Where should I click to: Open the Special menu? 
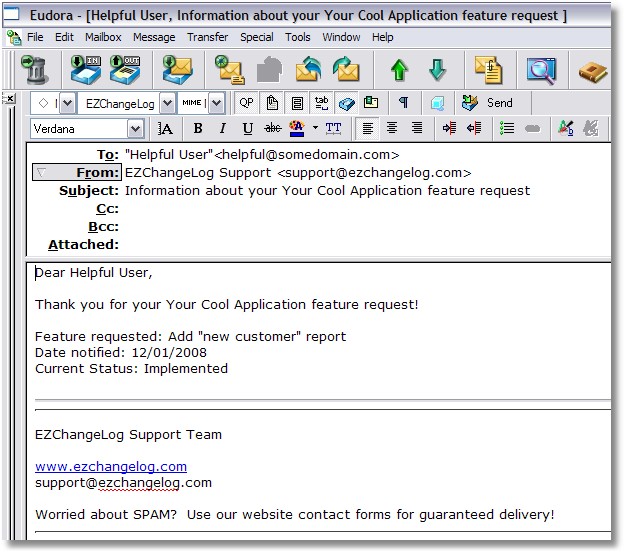tap(256, 37)
